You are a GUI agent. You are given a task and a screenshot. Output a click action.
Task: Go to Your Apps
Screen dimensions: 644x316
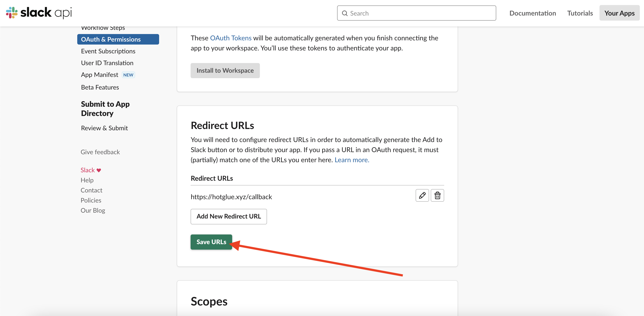point(619,13)
